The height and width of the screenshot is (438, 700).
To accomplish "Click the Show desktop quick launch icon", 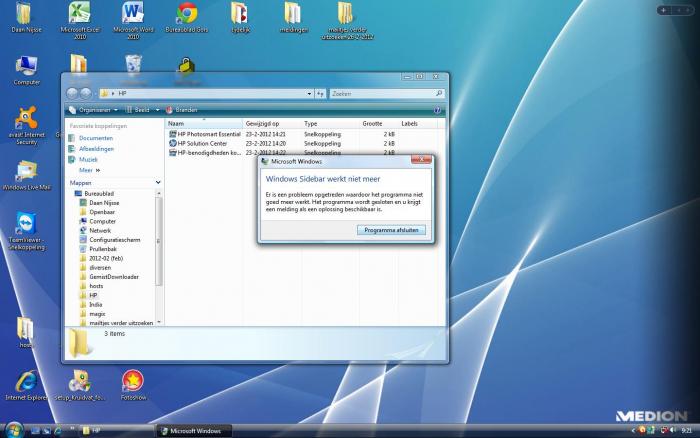I will 35,431.
